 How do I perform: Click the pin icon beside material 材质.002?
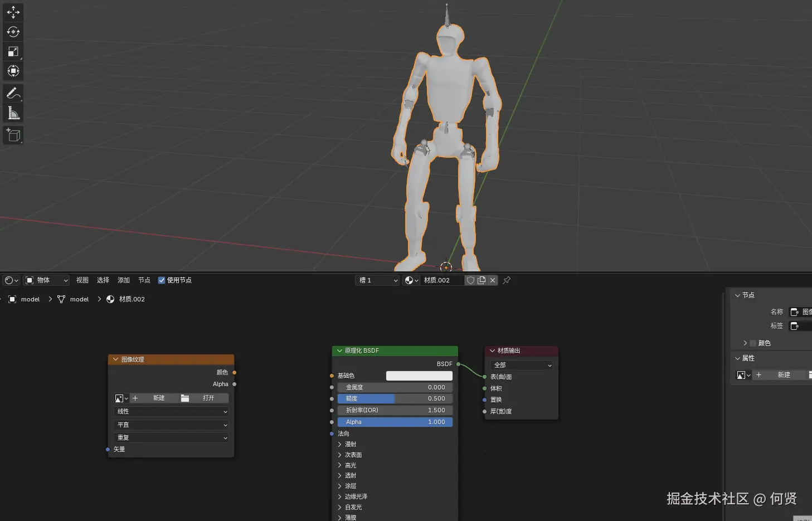(x=507, y=280)
